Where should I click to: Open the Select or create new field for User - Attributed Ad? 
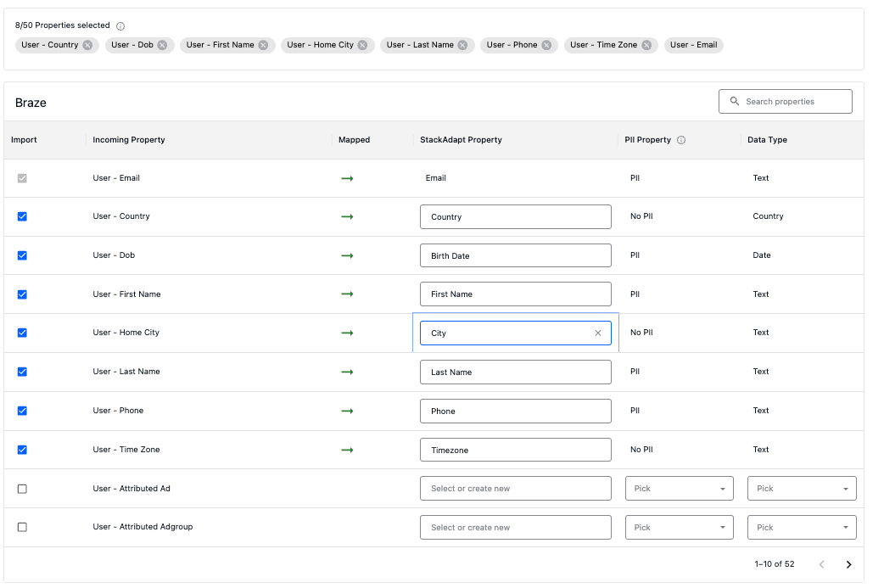pos(515,488)
